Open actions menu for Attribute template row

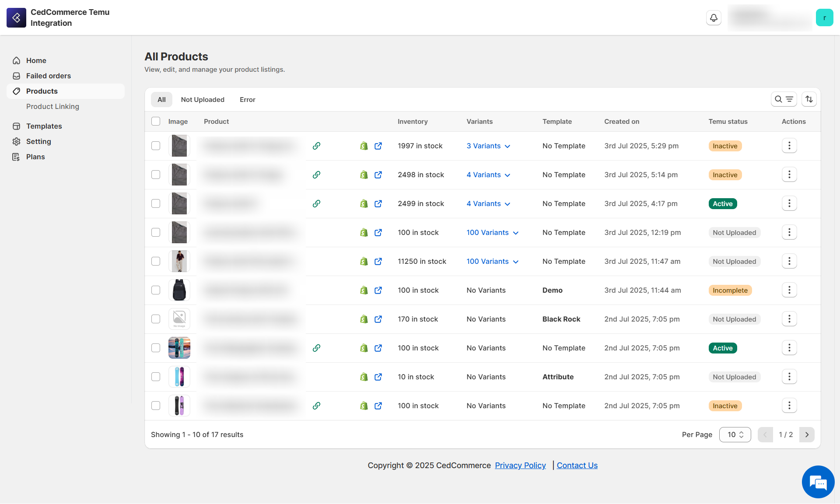pos(789,377)
